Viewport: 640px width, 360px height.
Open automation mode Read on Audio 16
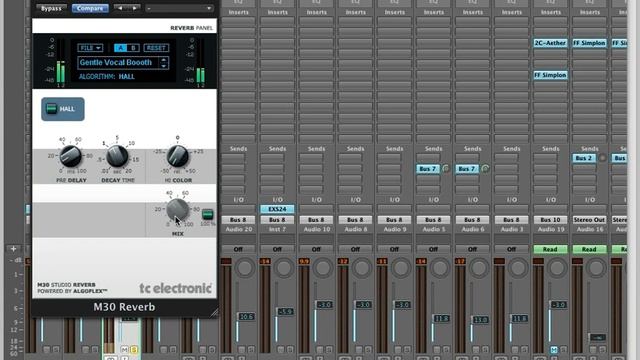click(x=589, y=249)
